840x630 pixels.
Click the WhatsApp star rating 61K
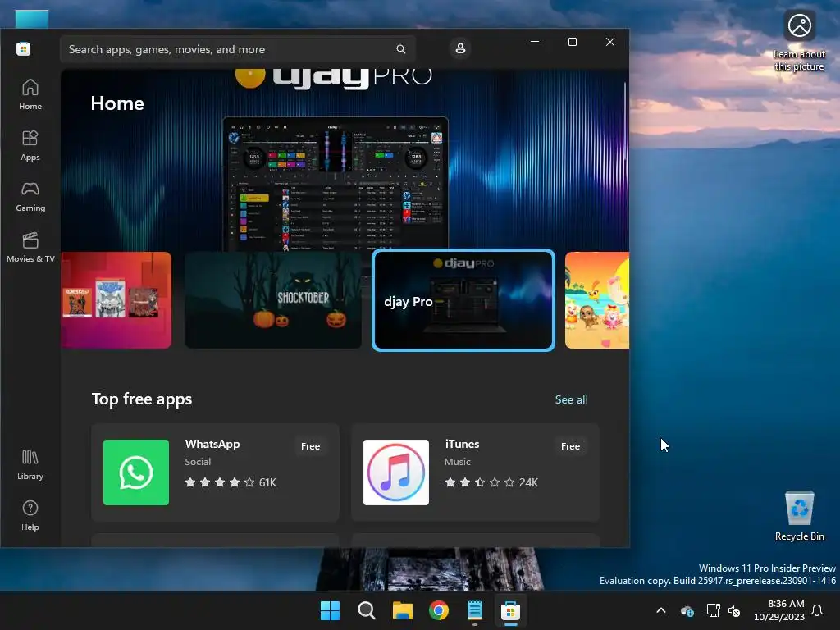pos(231,482)
